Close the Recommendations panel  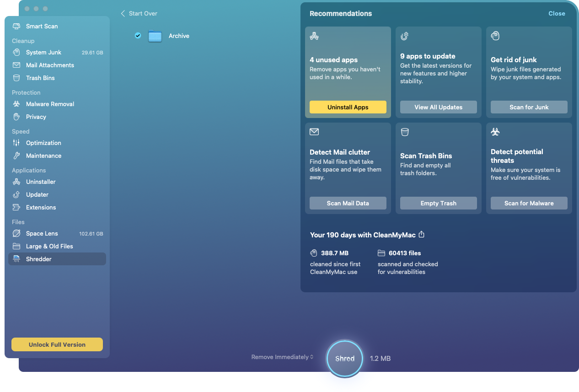(557, 14)
